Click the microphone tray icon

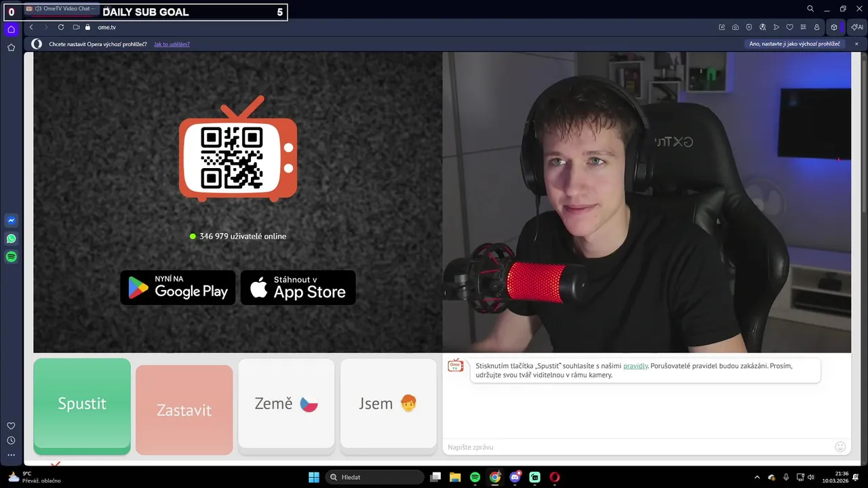[786, 477]
